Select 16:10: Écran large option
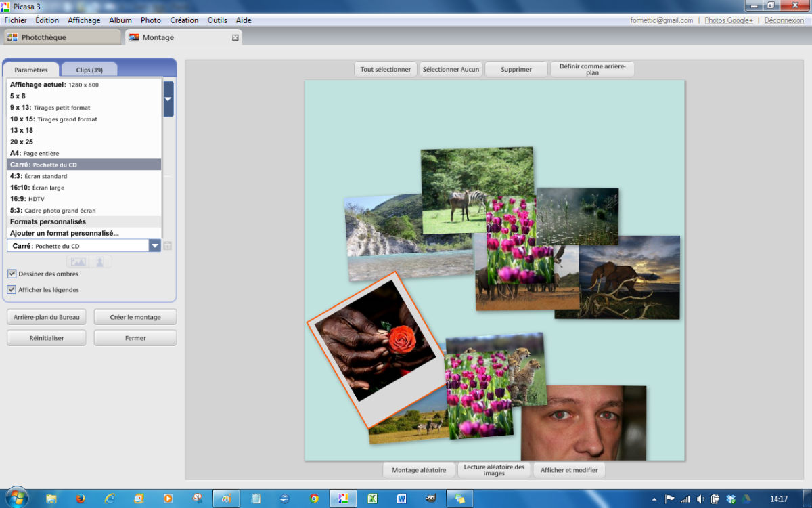The image size is (812, 508). coord(84,188)
